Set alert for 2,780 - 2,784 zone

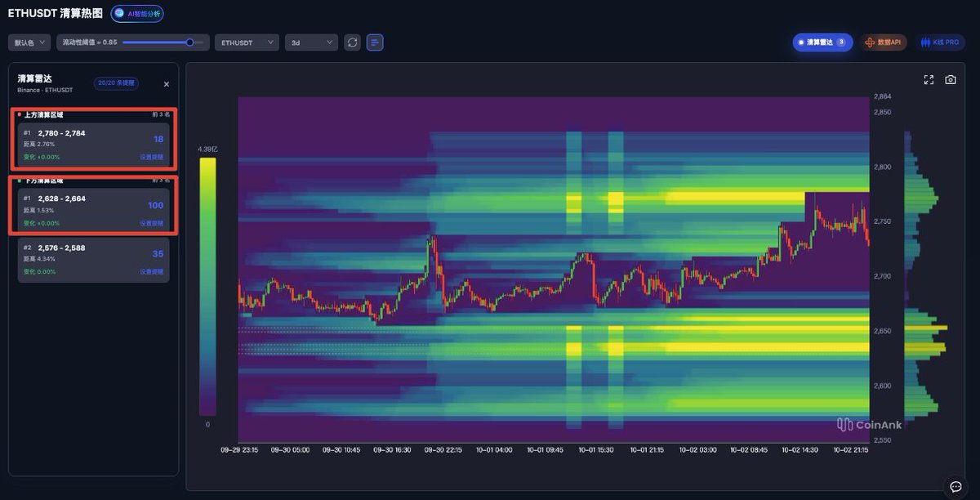[x=151, y=157]
